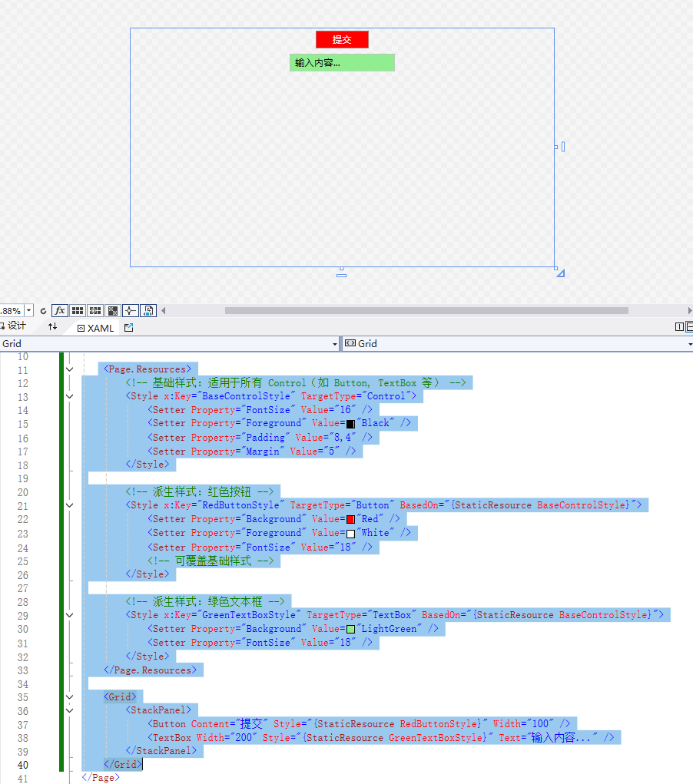The width and height of the screenshot is (693, 784).
Task: Click the 派生样式：绿色文本框 comment
Action: [x=205, y=601]
